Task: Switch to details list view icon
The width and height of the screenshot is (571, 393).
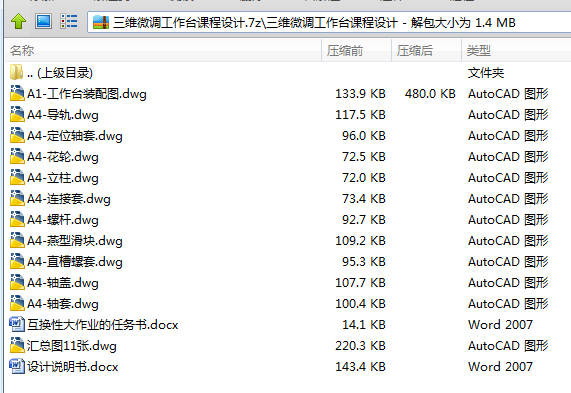Action: coord(68,21)
